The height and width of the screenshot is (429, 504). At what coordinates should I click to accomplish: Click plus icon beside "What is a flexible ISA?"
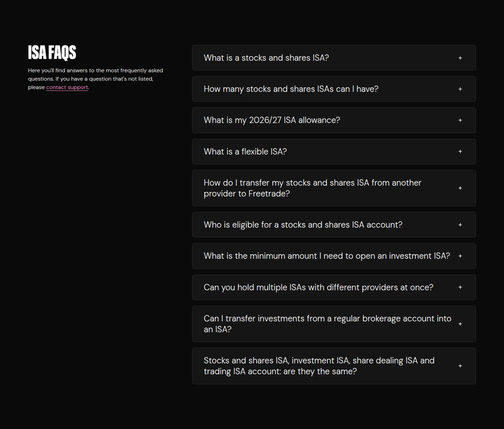click(x=460, y=151)
